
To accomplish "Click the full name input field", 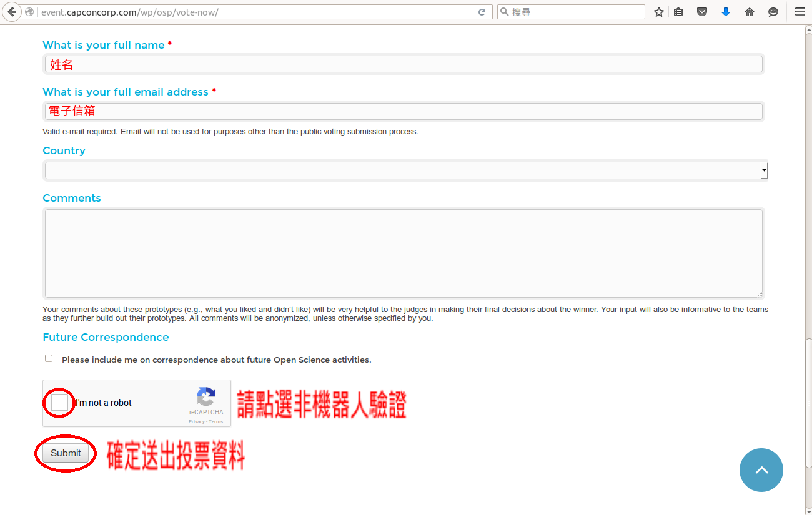I will click(404, 64).
